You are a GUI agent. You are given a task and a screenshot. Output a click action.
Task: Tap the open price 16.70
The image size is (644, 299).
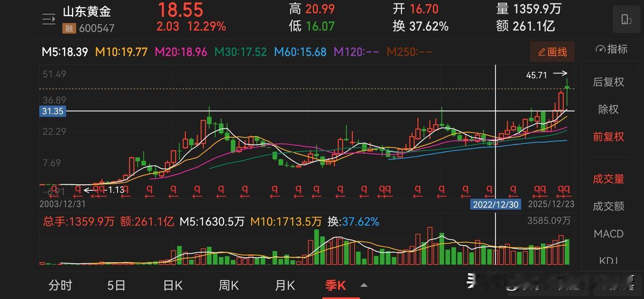(424, 9)
